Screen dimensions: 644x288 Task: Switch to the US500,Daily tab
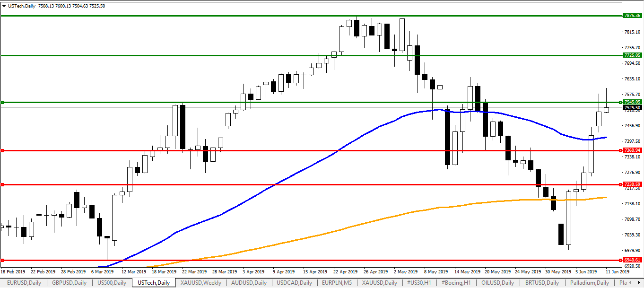point(112,283)
